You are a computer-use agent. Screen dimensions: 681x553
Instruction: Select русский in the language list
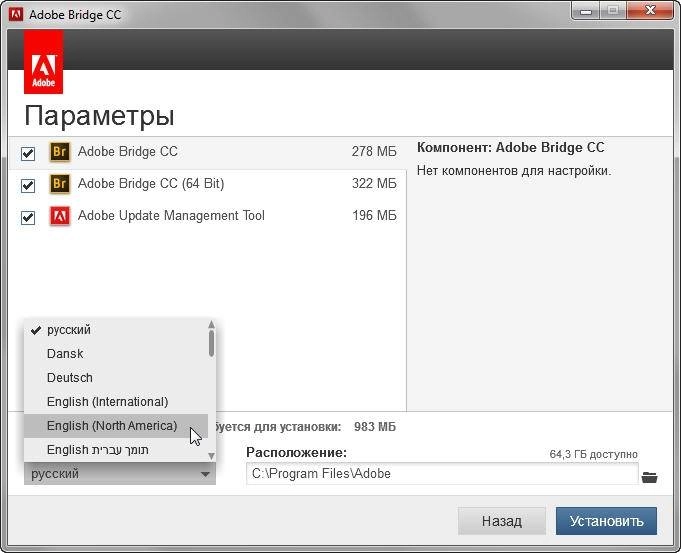[x=116, y=330]
